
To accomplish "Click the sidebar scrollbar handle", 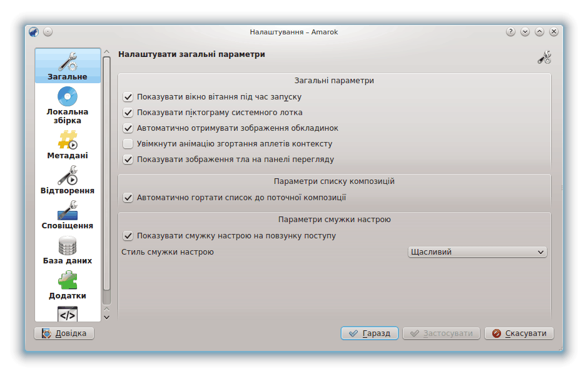I will [x=106, y=173].
